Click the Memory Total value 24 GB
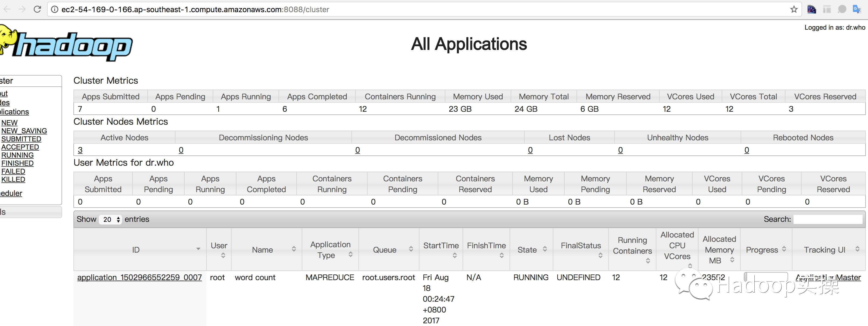 [526, 109]
